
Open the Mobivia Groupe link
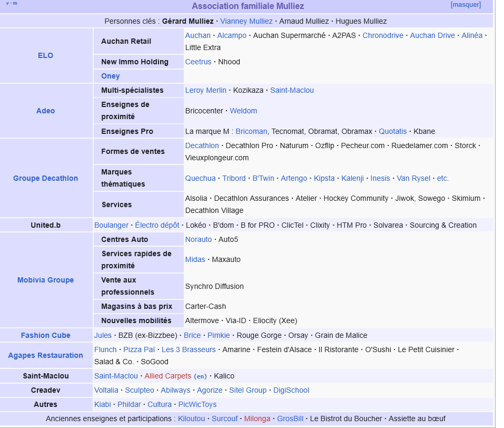[x=45, y=280]
